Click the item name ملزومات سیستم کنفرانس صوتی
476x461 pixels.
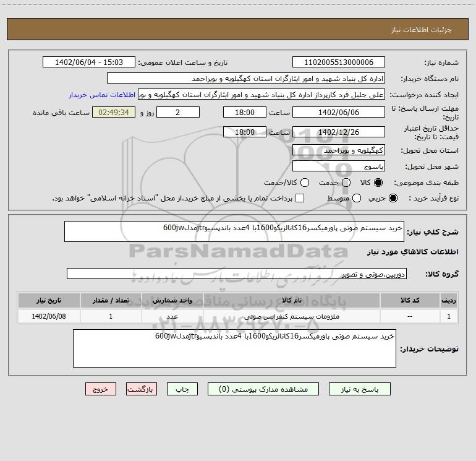(x=291, y=317)
